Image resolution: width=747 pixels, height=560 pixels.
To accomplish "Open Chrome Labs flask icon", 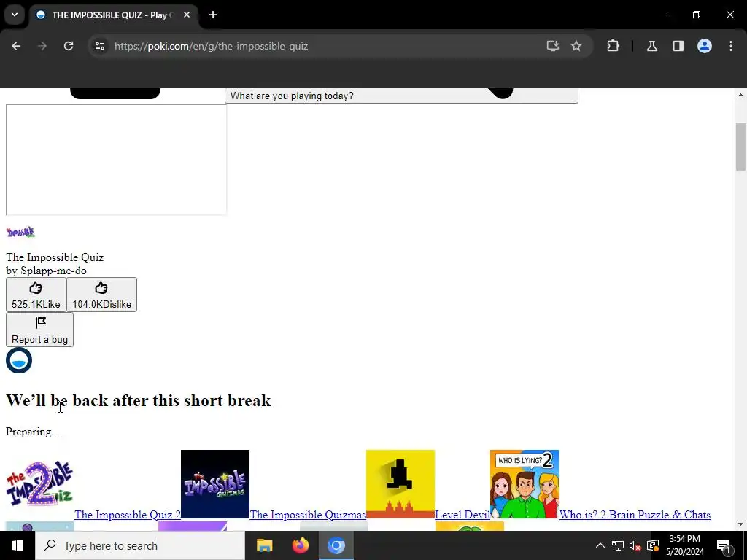I will [x=652, y=46].
